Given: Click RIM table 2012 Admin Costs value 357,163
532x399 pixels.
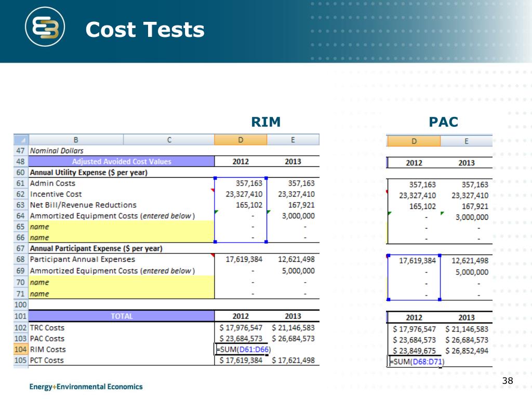Looking at the screenshot, I should 249,183.
